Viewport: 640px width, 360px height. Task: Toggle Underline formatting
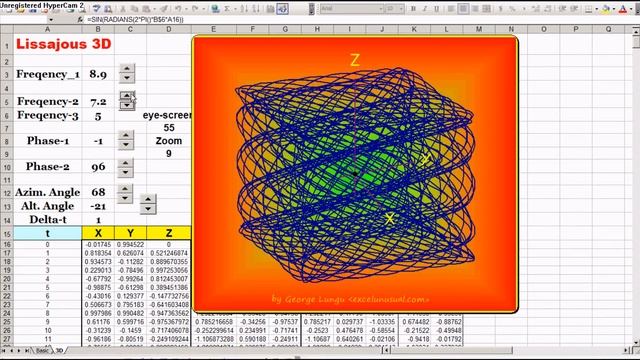click(x=436, y=9)
